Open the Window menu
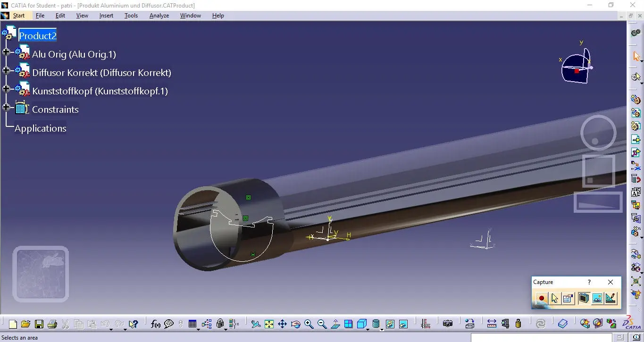 click(x=191, y=16)
